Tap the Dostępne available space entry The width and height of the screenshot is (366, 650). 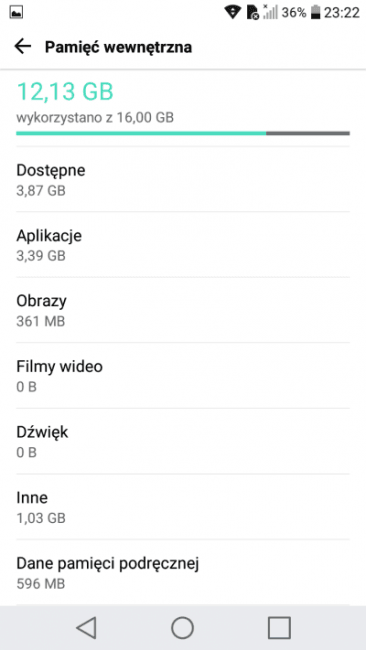(x=183, y=179)
